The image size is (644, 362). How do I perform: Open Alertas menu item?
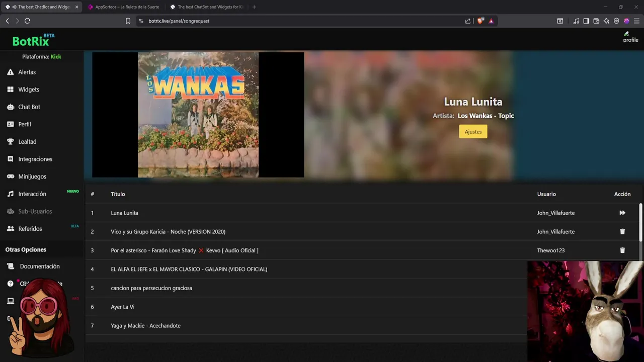27,72
